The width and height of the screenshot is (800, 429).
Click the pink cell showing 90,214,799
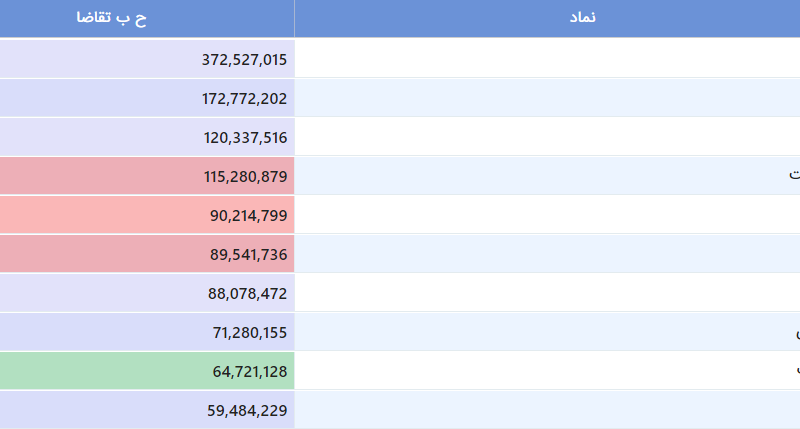click(x=147, y=215)
